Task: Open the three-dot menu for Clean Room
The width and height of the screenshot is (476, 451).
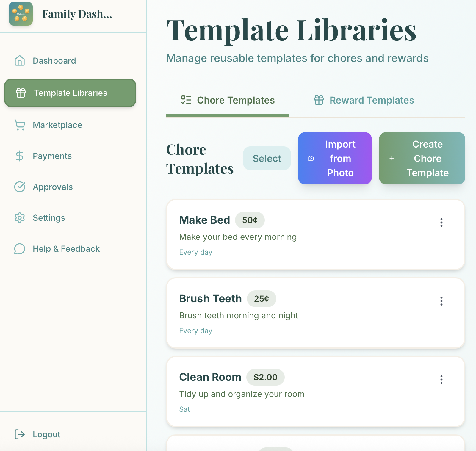Action: (x=441, y=380)
